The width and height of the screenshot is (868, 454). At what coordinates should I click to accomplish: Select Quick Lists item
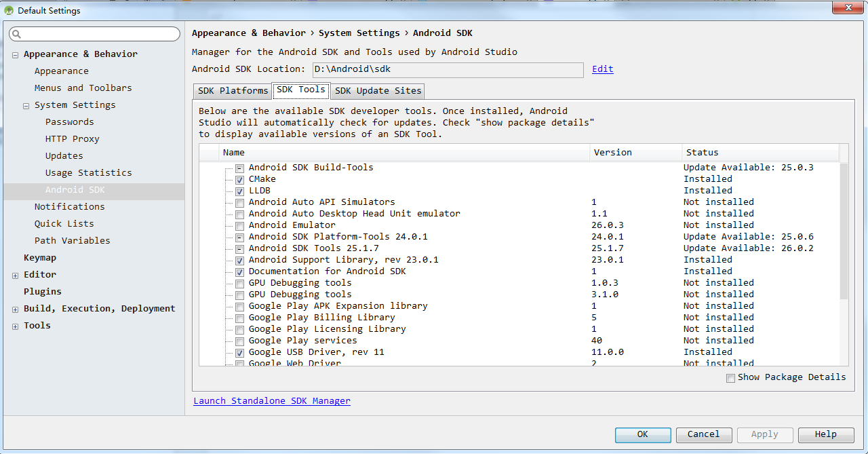tap(64, 224)
